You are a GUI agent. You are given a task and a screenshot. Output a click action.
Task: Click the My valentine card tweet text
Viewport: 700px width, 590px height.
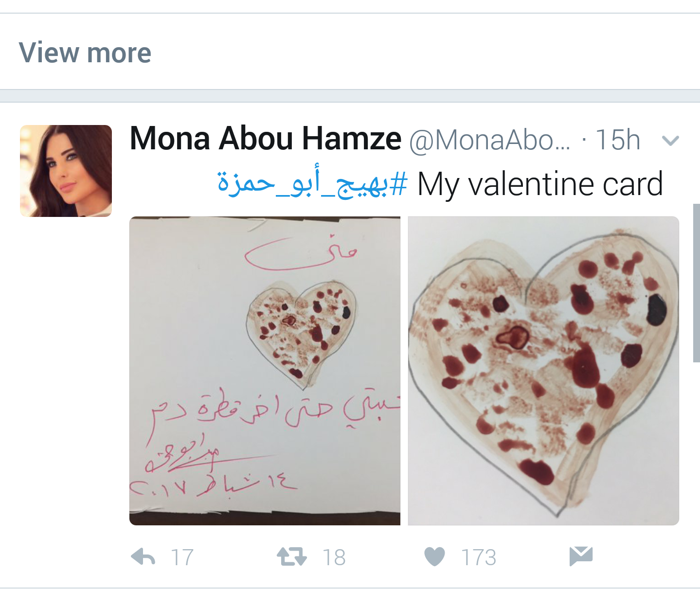coord(540,184)
